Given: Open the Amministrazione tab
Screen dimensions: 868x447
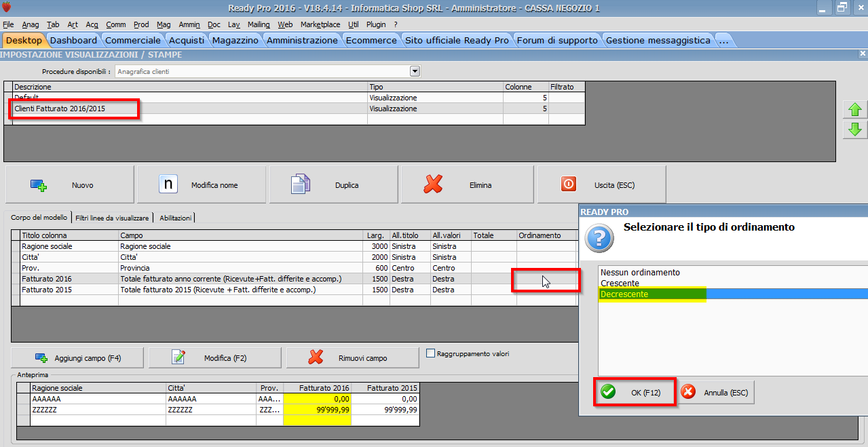Looking at the screenshot, I should tap(302, 40).
